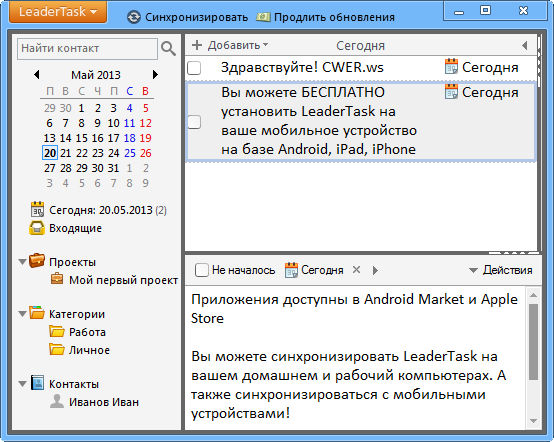Click the sync icon next to Синхронизировать
554x442 pixels.
[134, 17]
